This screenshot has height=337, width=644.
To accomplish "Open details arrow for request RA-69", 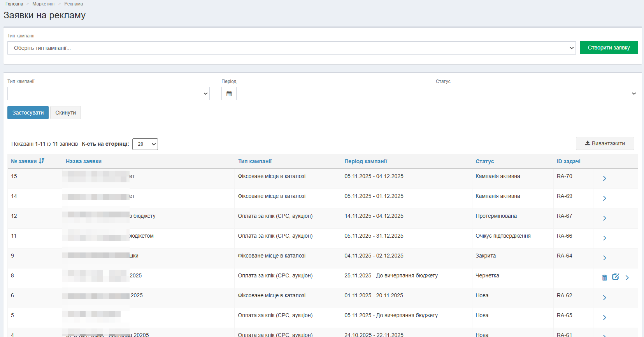I will coord(604,198).
